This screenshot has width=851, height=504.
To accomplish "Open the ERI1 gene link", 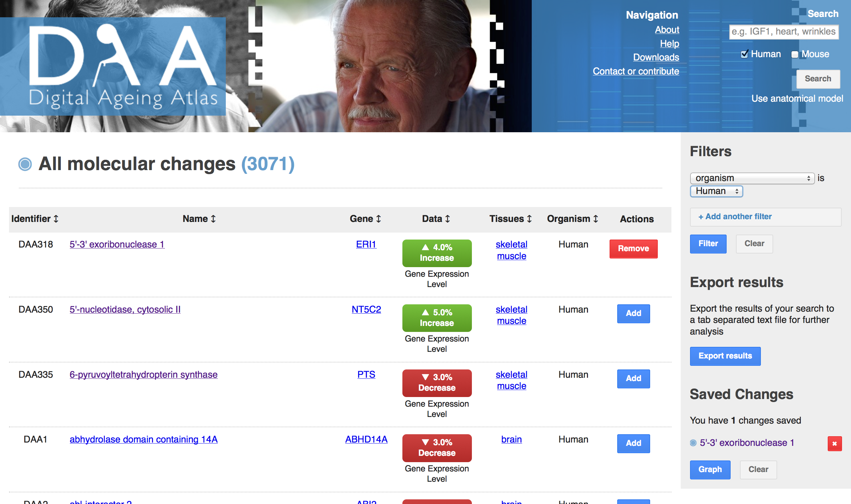I will [366, 244].
